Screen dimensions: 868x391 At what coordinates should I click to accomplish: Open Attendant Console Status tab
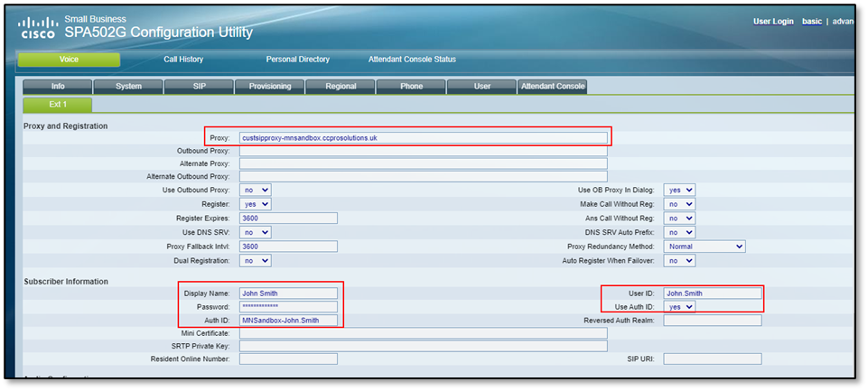tap(413, 60)
